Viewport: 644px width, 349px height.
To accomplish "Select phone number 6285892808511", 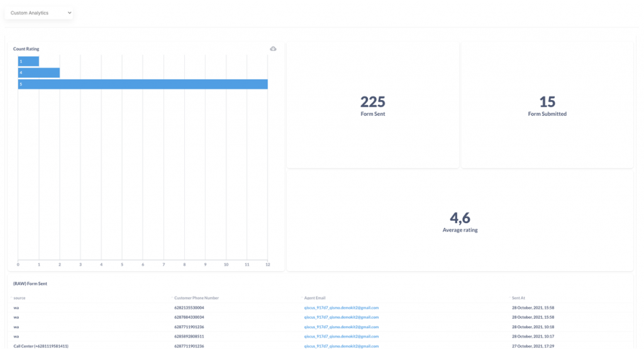I will (x=189, y=336).
